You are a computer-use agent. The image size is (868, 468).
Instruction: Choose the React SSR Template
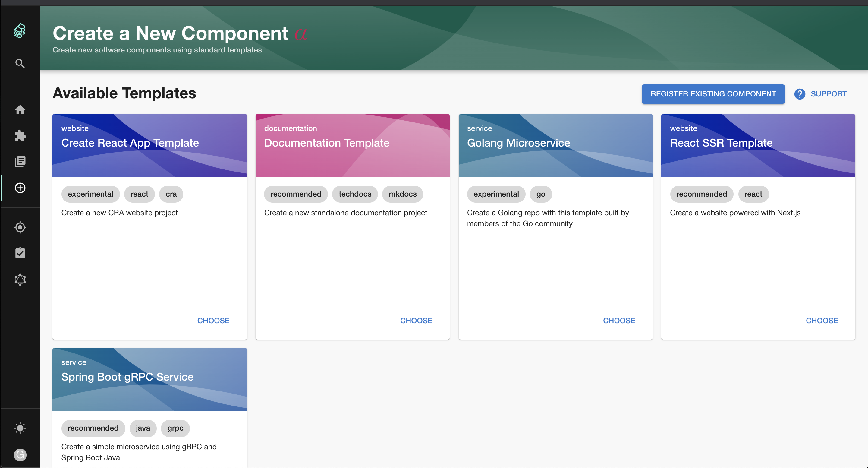click(x=822, y=320)
